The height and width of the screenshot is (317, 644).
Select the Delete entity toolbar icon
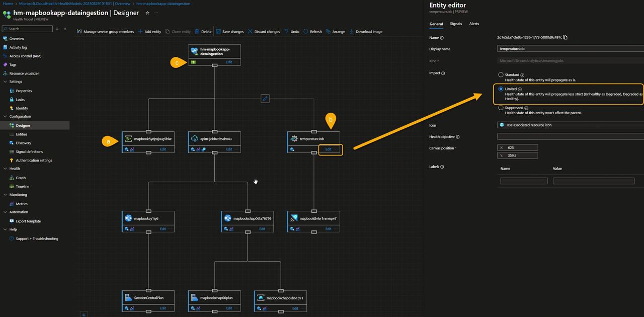click(x=198, y=31)
